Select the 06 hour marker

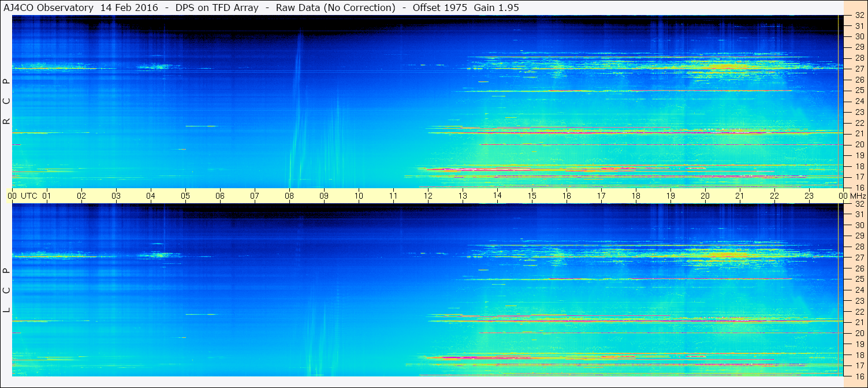click(220, 196)
